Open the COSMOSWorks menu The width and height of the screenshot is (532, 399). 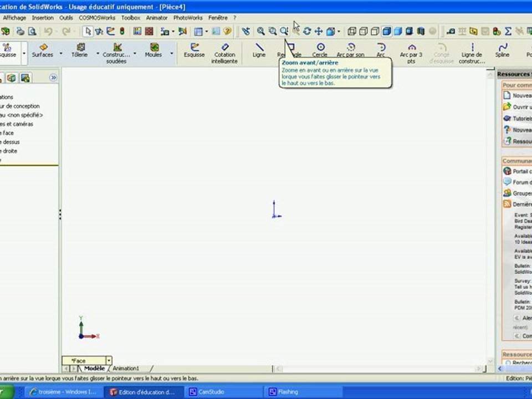coord(97,18)
